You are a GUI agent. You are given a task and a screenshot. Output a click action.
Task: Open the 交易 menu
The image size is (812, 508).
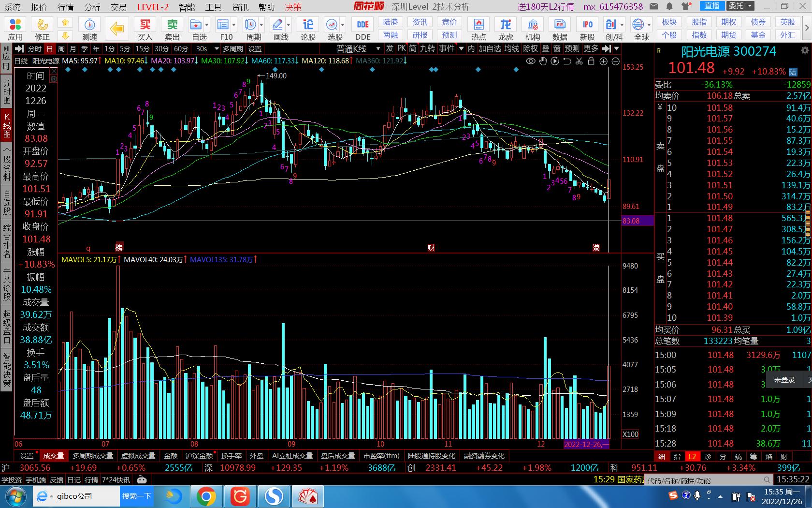pos(118,7)
